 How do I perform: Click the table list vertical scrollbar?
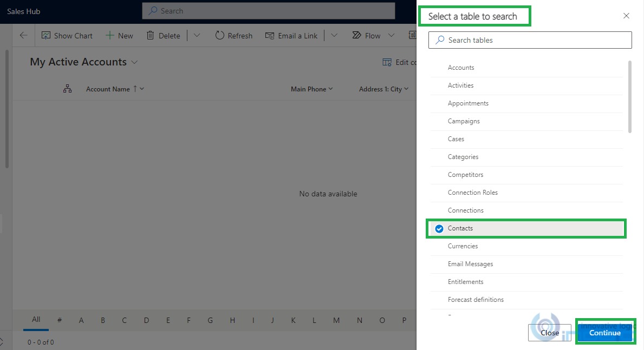pyautogui.click(x=629, y=96)
